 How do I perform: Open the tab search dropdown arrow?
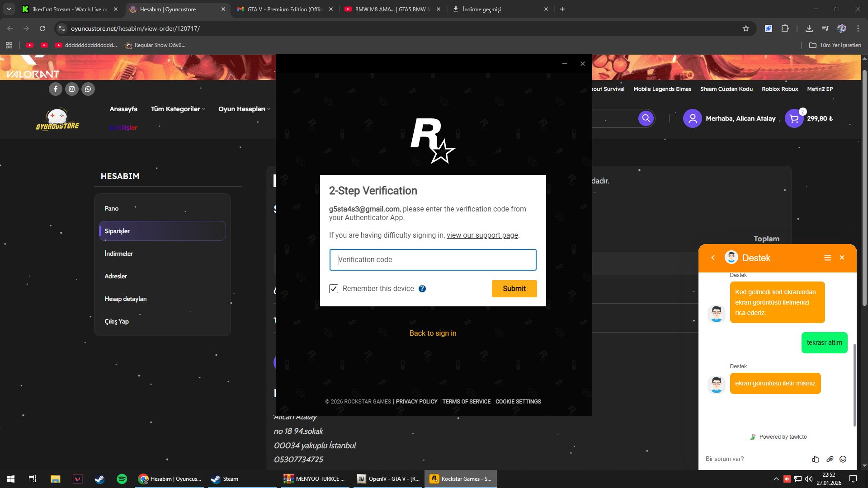click(x=9, y=9)
